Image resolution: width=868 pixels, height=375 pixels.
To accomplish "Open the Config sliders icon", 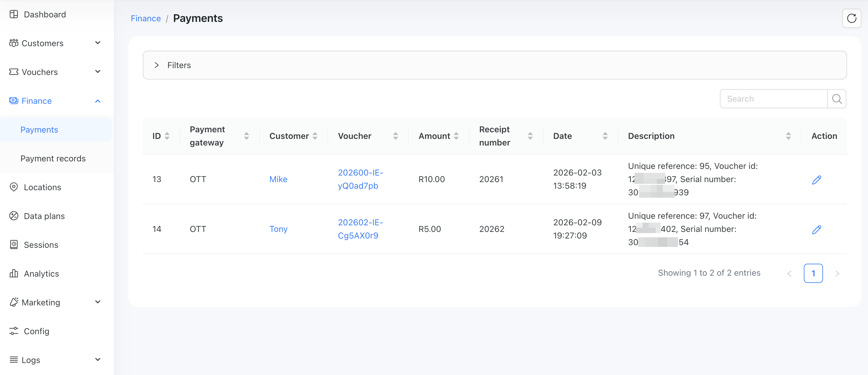I will (13, 331).
